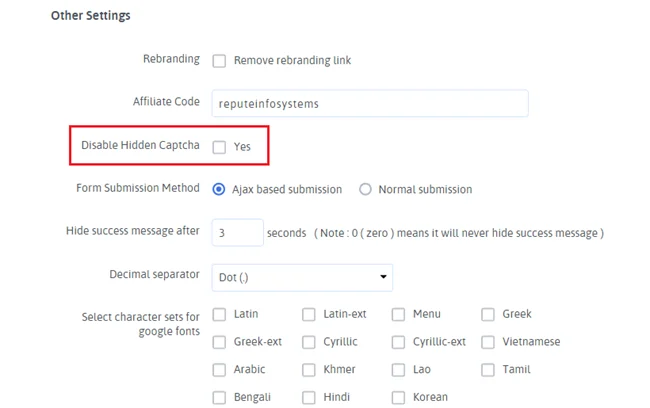The image size is (650, 408).
Task: Tick the Menu character set checkbox
Action: coord(398,315)
